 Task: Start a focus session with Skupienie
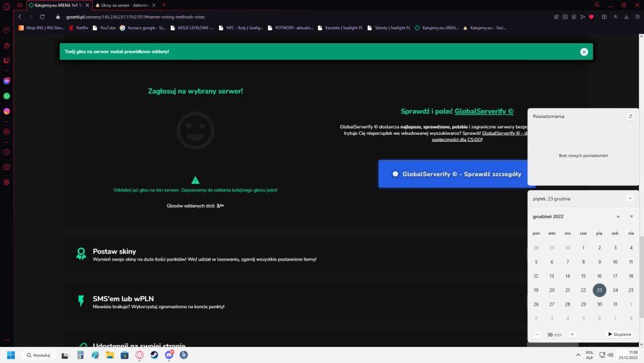[x=620, y=334]
